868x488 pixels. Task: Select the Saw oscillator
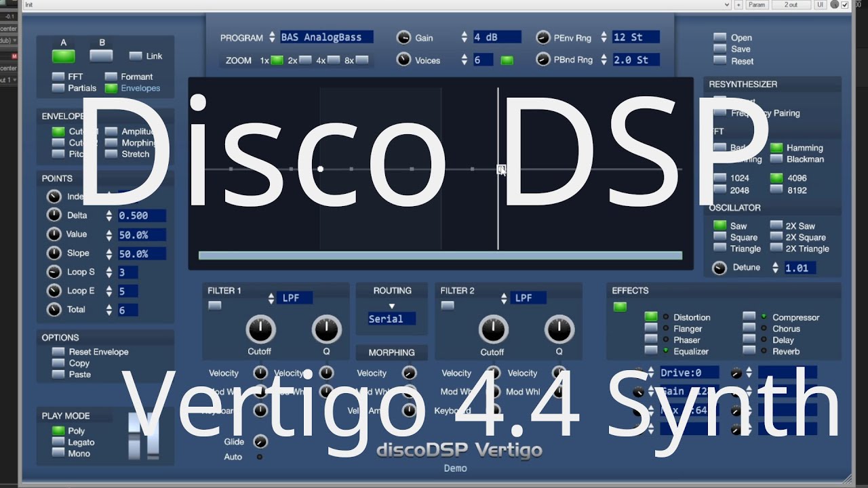pyautogui.click(x=719, y=226)
